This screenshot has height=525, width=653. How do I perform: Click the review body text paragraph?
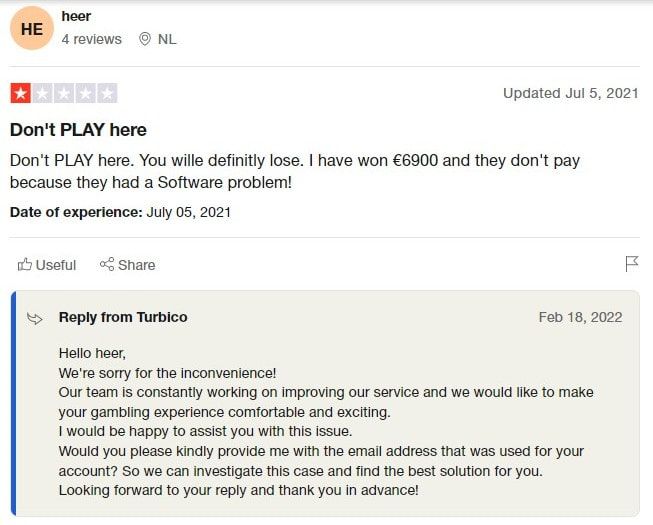[x=295, y=172]
